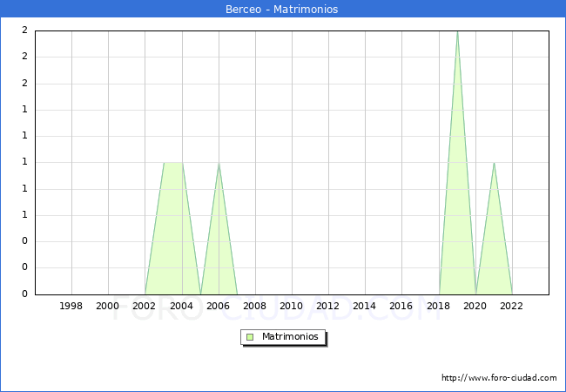Click the 1998 x-axis label

pyautogui.click(x=71, y=306)
